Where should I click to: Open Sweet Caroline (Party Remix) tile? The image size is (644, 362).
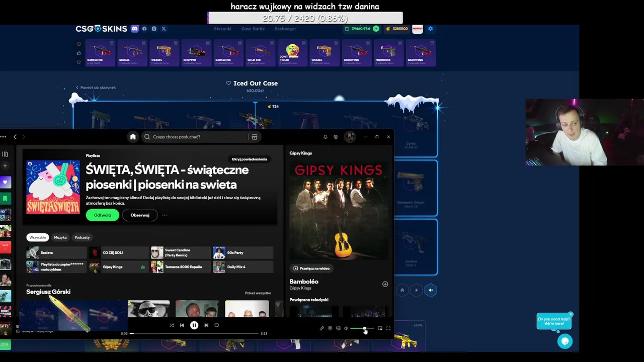click(181, 253)
